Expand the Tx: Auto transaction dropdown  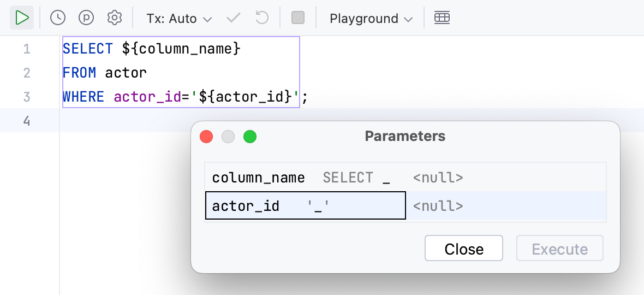pyautogui.click(x=179, y=19)
